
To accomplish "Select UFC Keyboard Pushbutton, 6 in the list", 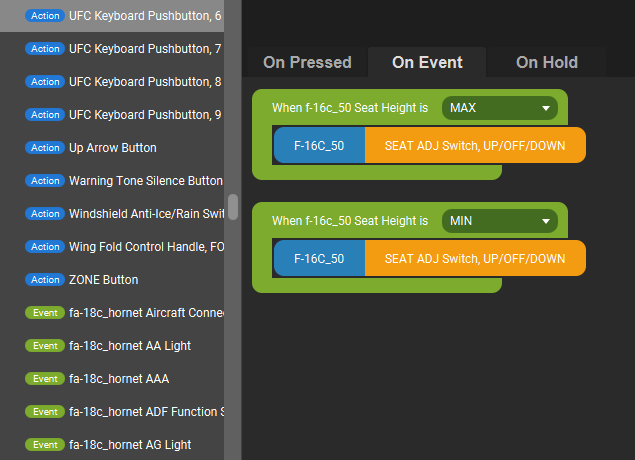I will [144, 16].
